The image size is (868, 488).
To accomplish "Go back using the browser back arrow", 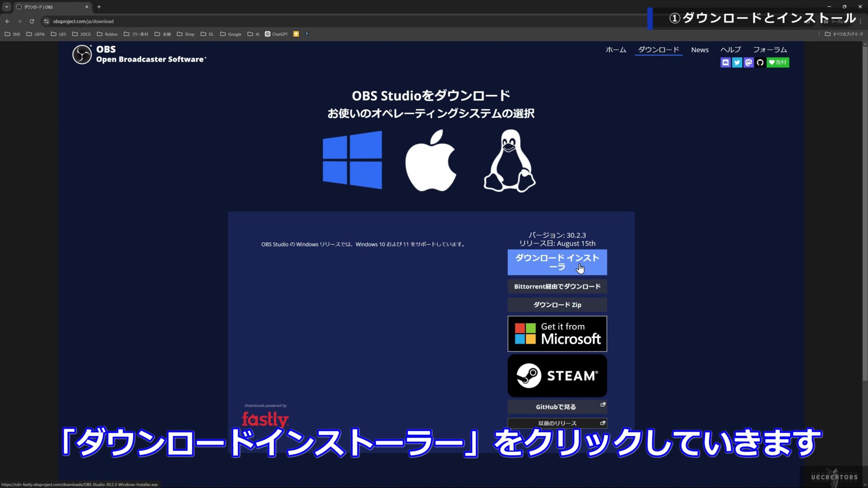I will (7, 21).
